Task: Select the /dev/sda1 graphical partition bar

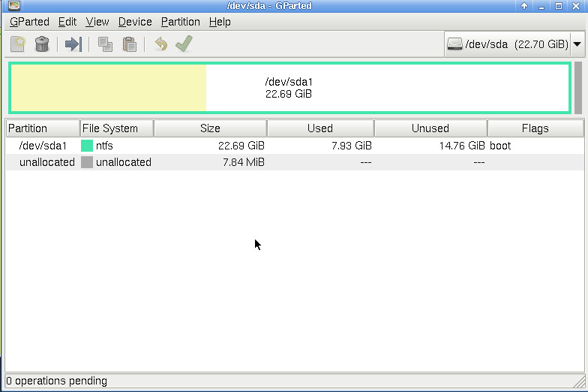Action: coord(289,88)
